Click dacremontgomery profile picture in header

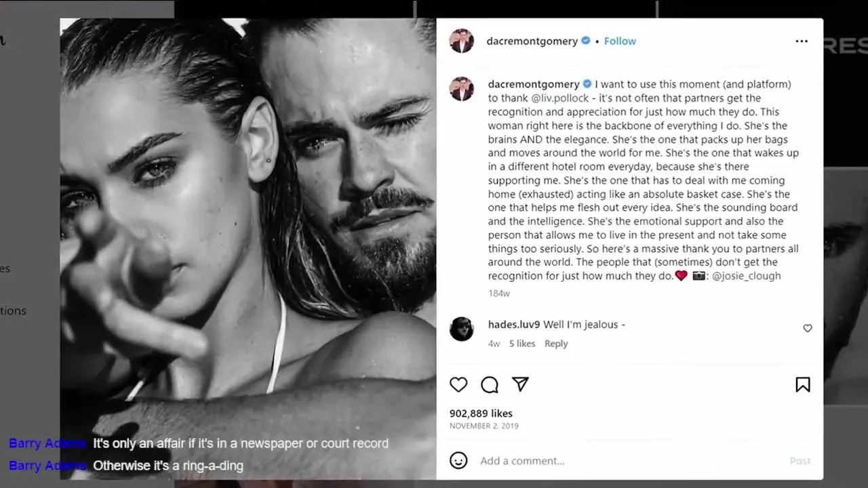(x=462, y=41)
